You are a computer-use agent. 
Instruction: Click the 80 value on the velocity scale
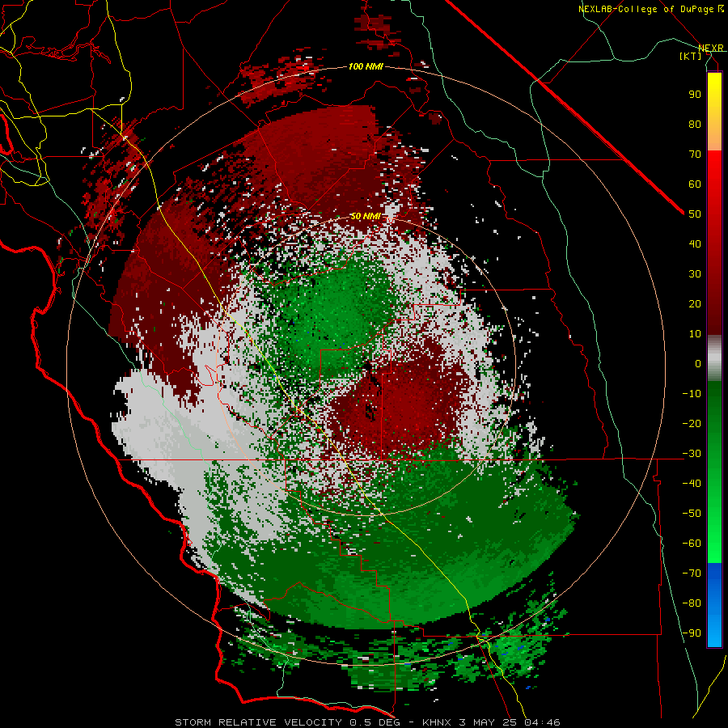click(695, 125)
